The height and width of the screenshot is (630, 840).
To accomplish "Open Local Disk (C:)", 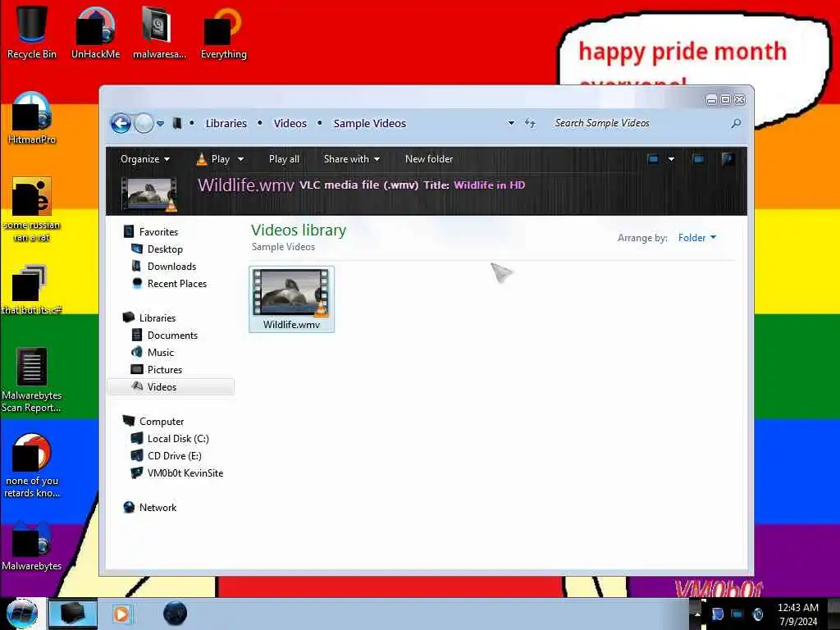I will tap(178, 439).
